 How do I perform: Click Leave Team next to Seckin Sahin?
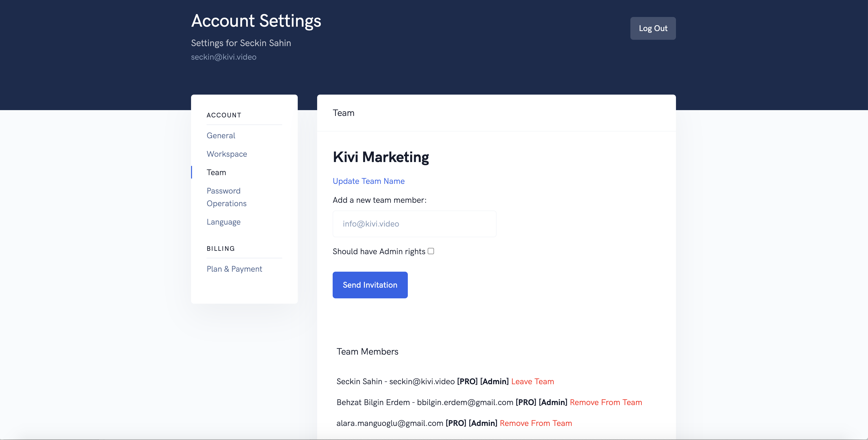point(532,381)
